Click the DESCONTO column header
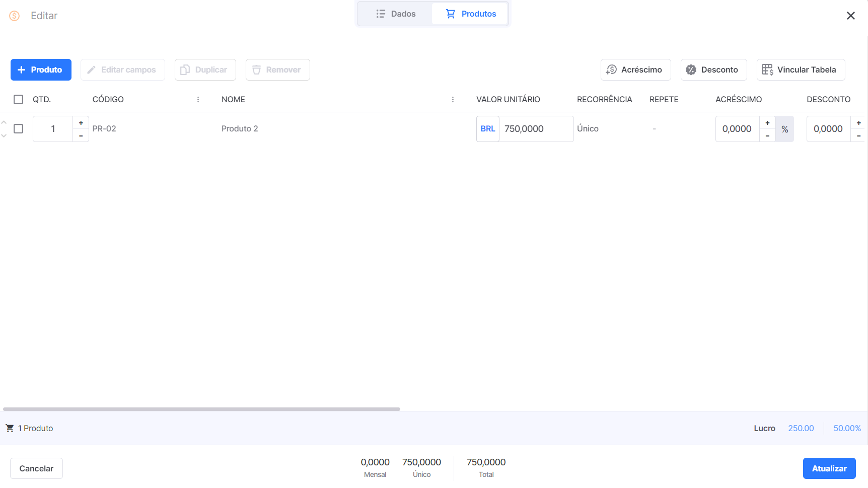Viewport: 868px width, 488px height. tap(828, 100)
